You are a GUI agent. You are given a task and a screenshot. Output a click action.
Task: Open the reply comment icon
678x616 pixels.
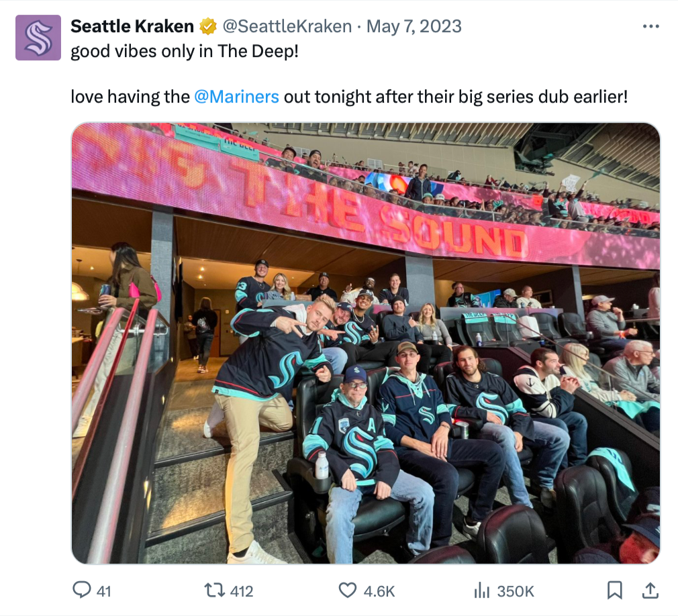(81, 590)
